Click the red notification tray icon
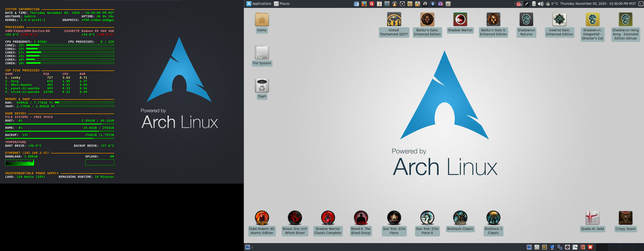 (x=519, y=4)
